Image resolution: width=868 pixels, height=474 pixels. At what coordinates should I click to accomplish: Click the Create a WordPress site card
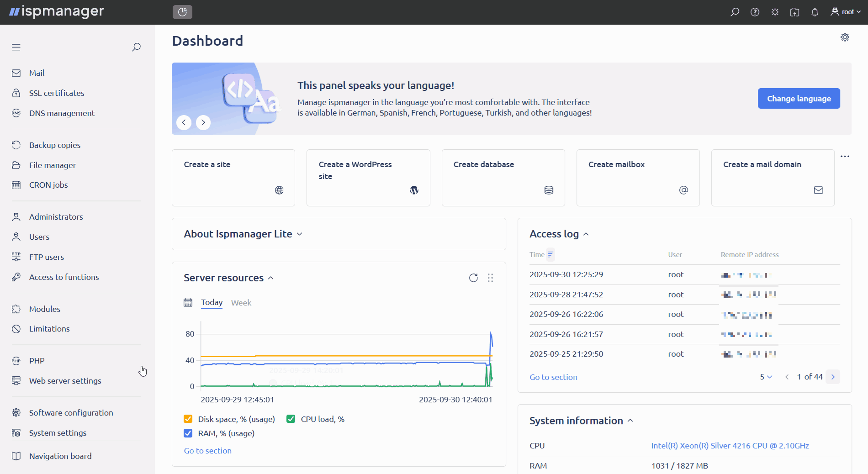(x=368, y=178)
